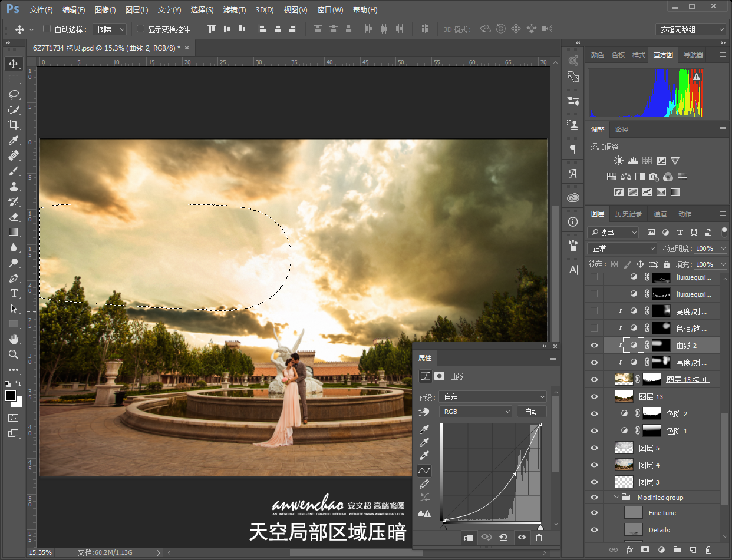Open the 图层 auto-select target dropdown

click(110, 29)
